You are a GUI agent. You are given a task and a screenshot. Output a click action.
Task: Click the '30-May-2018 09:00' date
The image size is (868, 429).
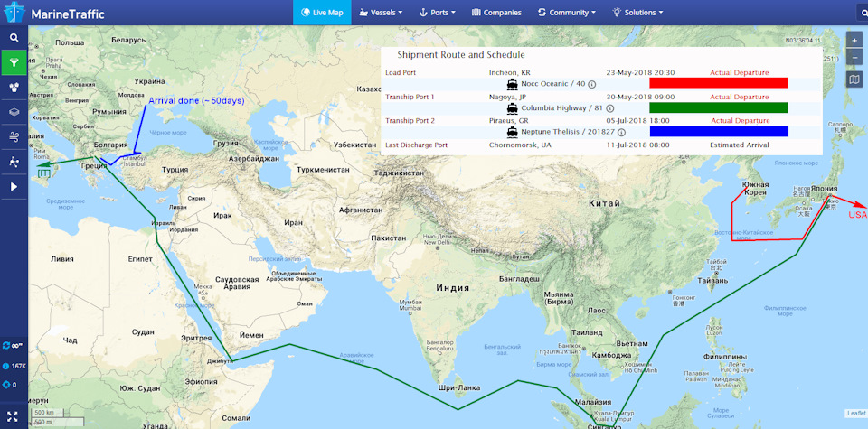[x=640, y=97]
